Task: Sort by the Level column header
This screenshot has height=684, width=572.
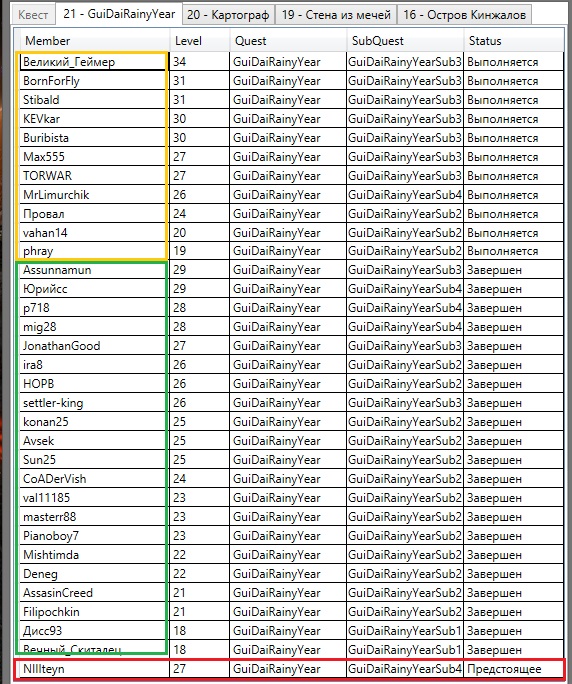Action: [199, 41]
